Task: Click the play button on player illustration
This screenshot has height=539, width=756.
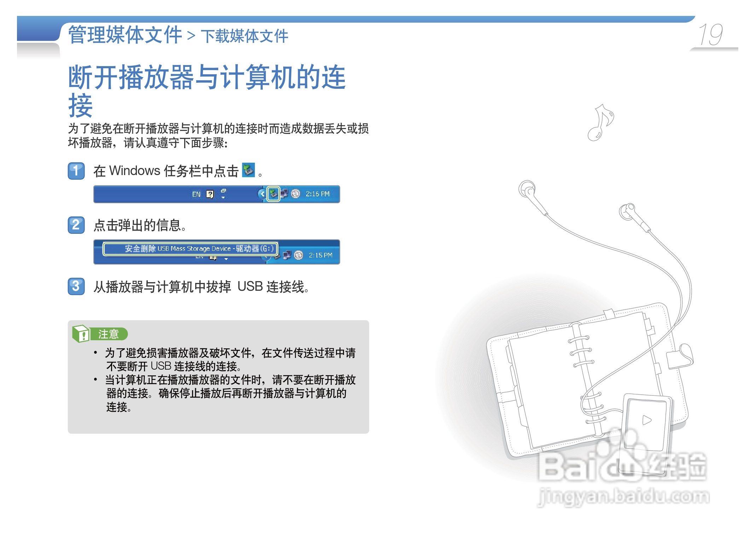Action: tap(647, 420)
